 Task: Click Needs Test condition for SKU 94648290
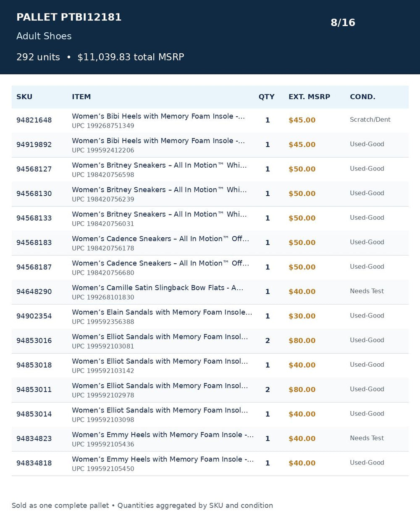(x=367, y=291)
